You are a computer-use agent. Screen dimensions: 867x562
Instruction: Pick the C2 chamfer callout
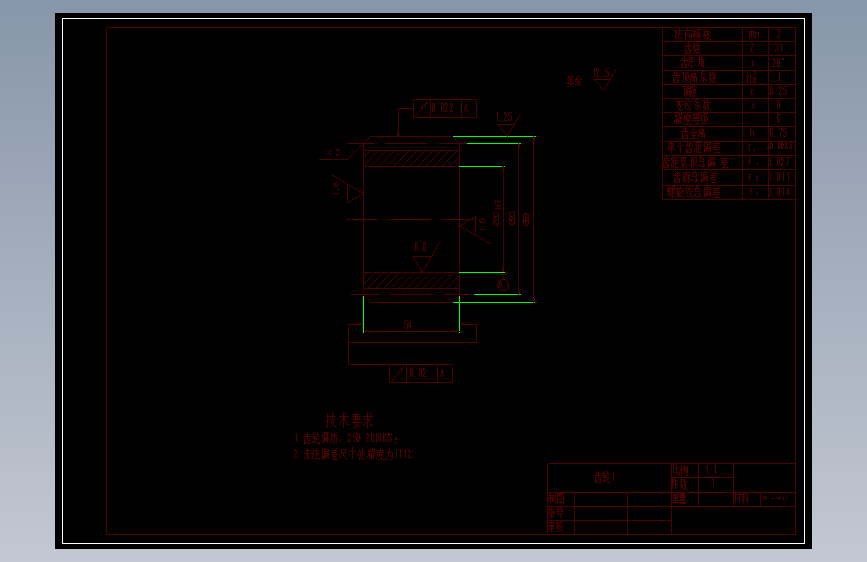[335, 153]
